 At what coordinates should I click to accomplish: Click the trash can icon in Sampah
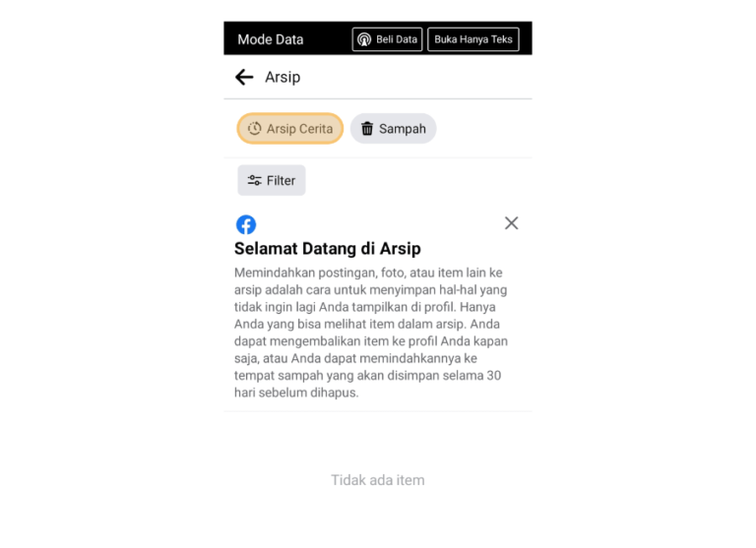coord(367,129)
